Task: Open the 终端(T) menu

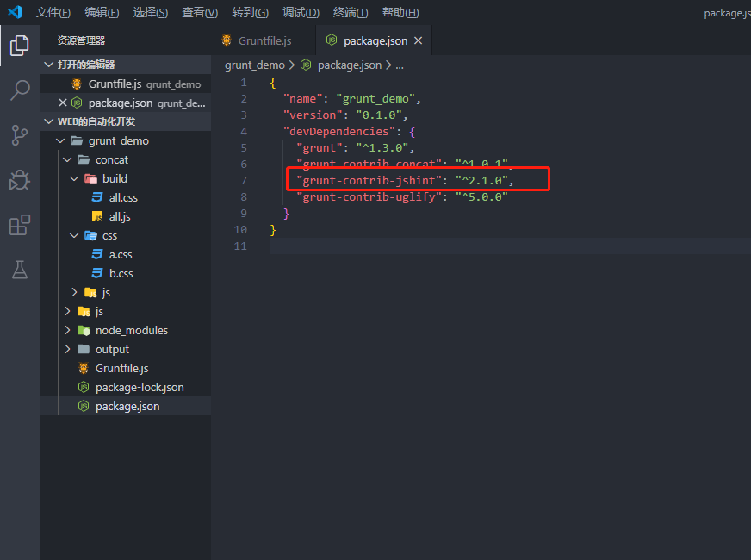Action: coord(351,12)
